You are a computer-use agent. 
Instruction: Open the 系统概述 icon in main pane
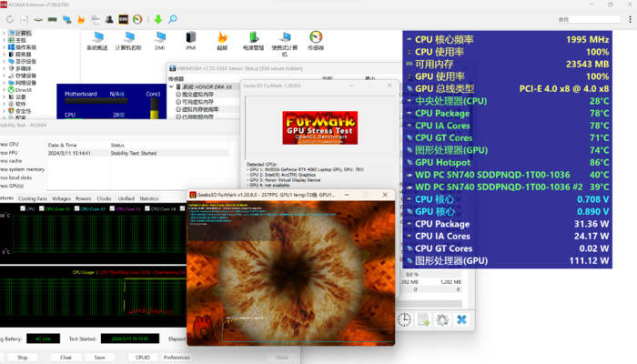97,41
